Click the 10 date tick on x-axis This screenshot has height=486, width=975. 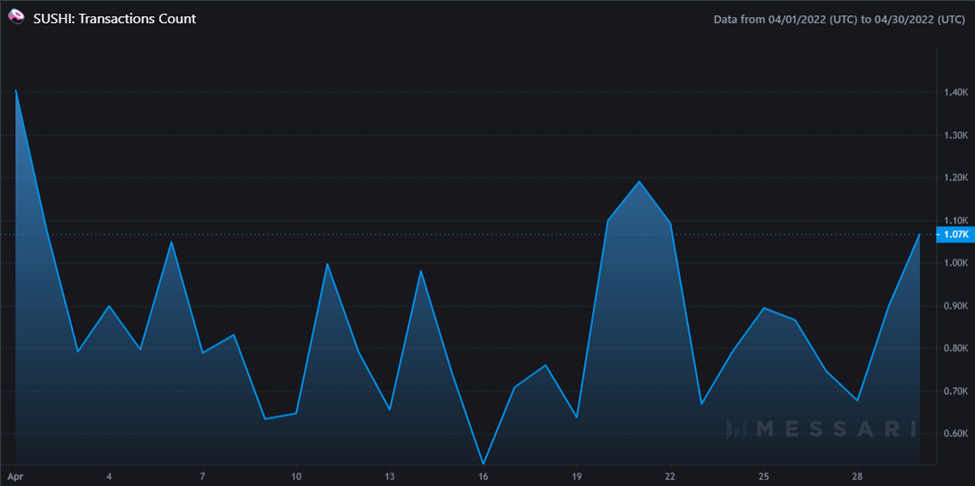[296, 475]
